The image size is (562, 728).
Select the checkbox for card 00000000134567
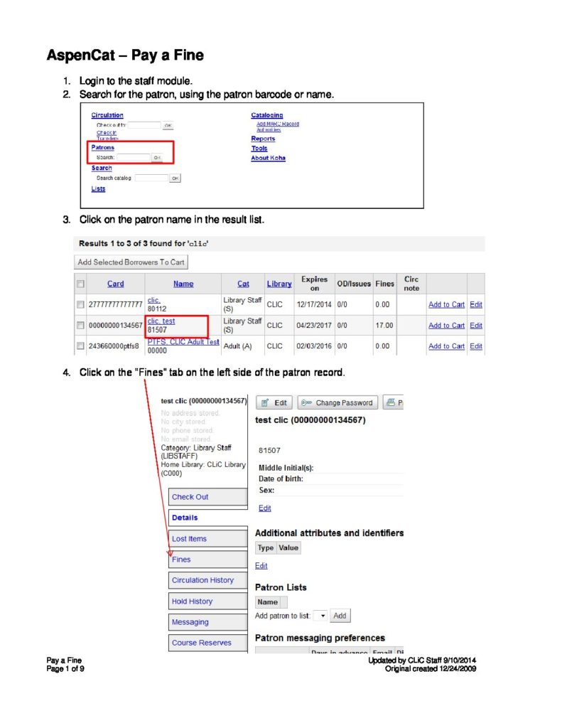[80, 326]
